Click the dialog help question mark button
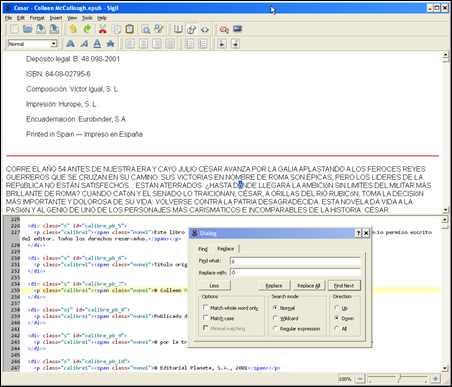 (x=358, y=233)
